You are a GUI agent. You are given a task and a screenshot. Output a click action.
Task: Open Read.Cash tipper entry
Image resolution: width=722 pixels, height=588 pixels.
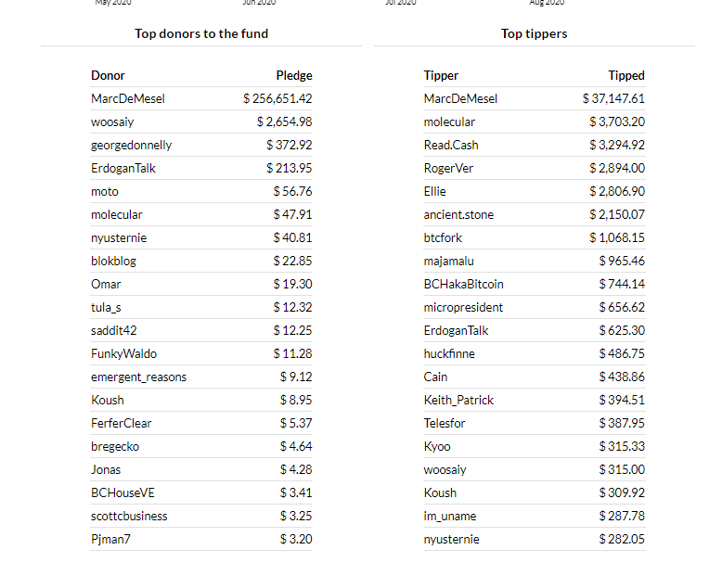tap(451, 145)
